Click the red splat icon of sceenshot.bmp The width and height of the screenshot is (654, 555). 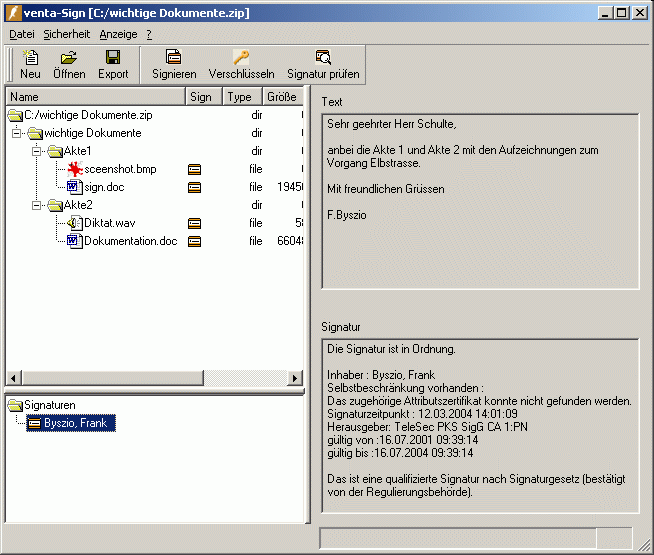tap(75, 169)
